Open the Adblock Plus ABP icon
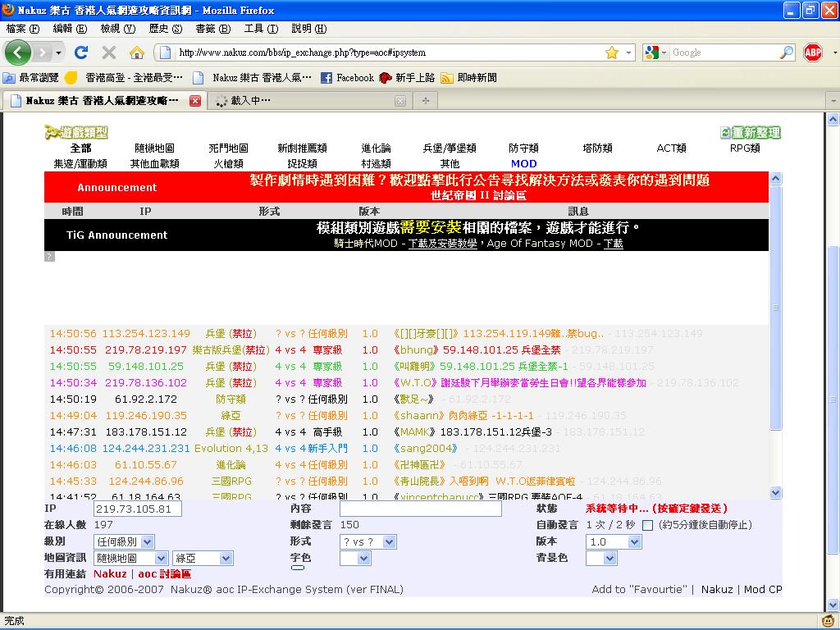 (812, 52)
